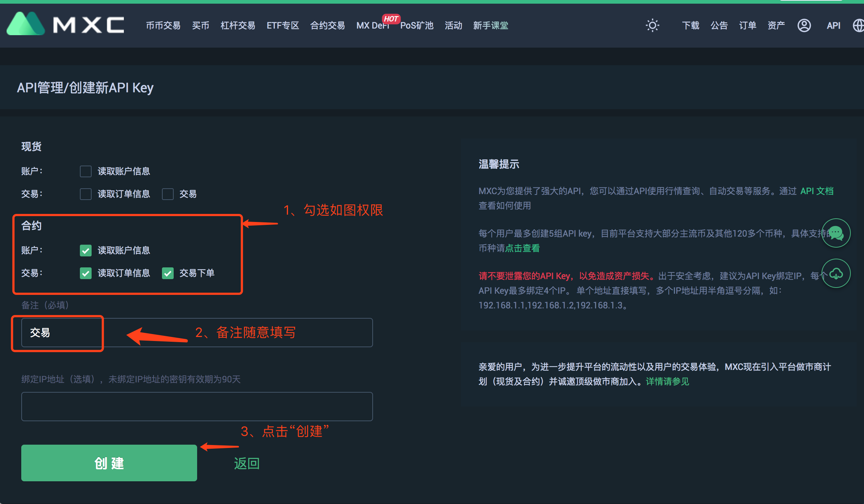The height and width of the screenshot is (504, 864).
Task: Open the user profile icon
Action: click(x=804, y=25)
